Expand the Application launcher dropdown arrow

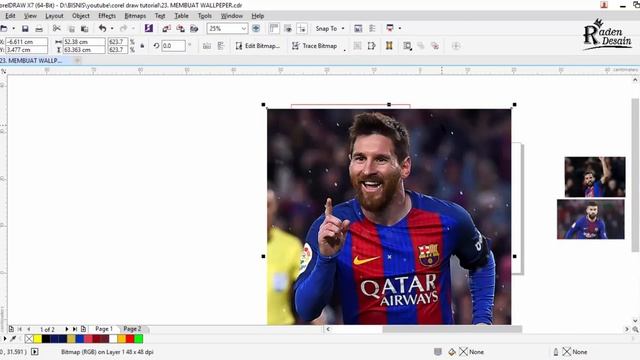pos(400,28)
